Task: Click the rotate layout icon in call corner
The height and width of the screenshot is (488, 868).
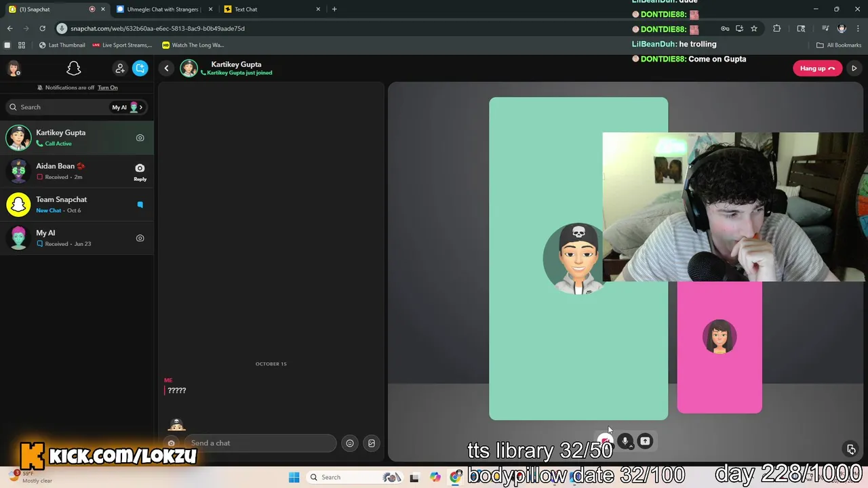Action: (x=851, y=449)
